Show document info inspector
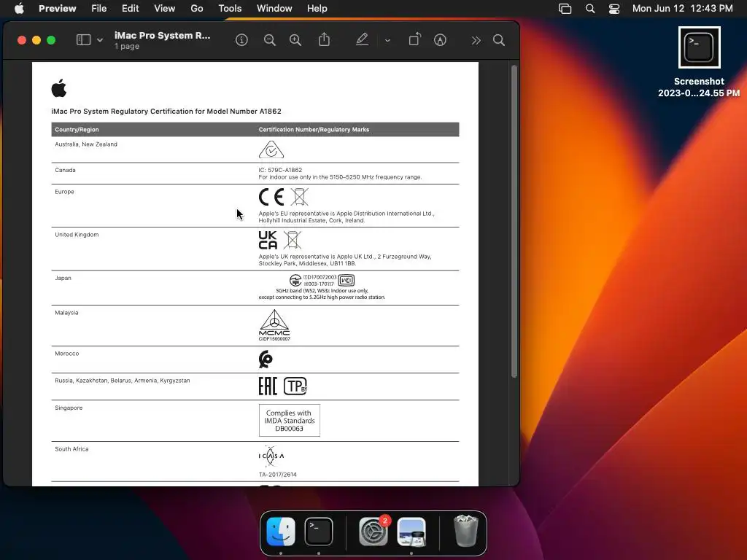 click(241, 40)
